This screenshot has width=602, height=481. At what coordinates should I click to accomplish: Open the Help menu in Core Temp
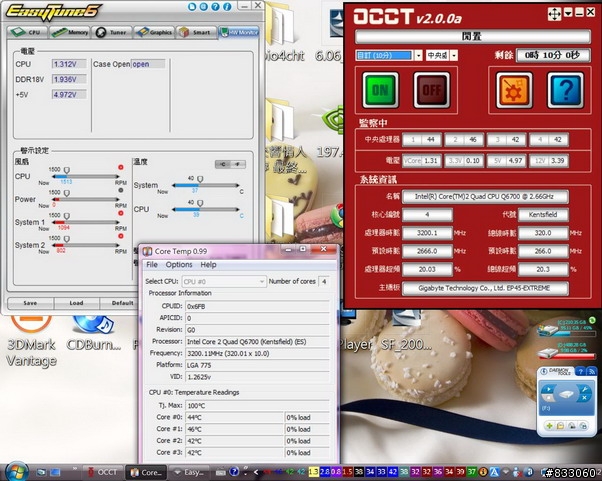[208, 264]
